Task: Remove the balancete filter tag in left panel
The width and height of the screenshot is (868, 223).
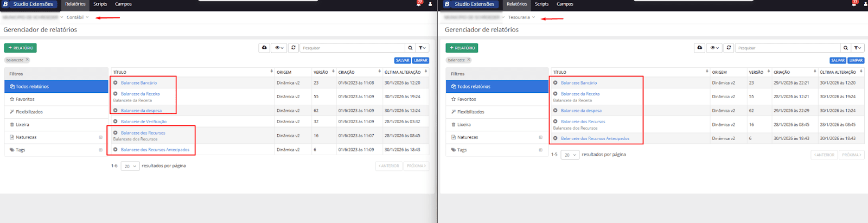Action: point(27,60)
